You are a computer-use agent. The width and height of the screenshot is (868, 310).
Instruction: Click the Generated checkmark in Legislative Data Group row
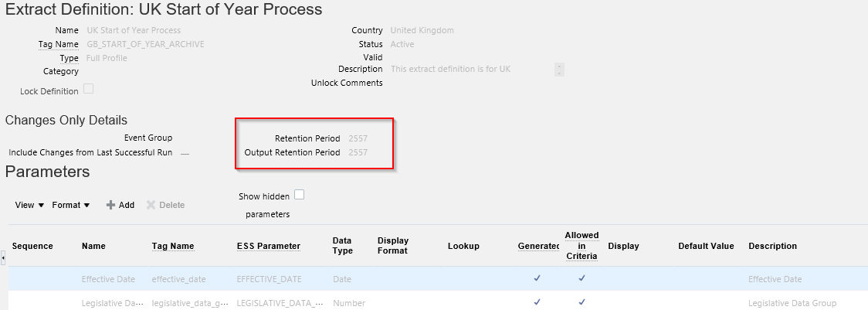(x=537, y=302)
